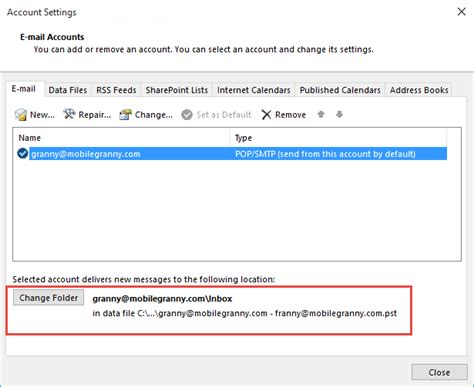Click the Repair tools icon
The width and height of the screenshot is (474, 387).
pyautogui.click(x=69, y=114)
